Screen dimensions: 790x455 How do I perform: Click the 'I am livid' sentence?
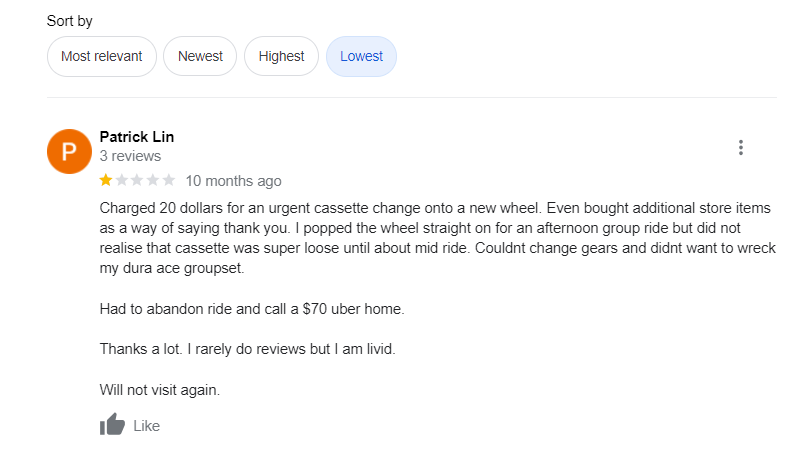(x=268, y=349)
